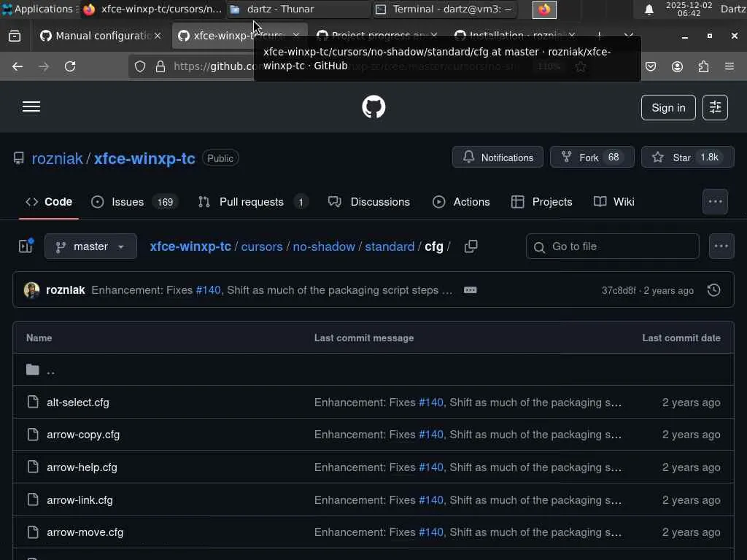Click the Sign in button
This screenshot has height=560, width=747.
point(668,108)
